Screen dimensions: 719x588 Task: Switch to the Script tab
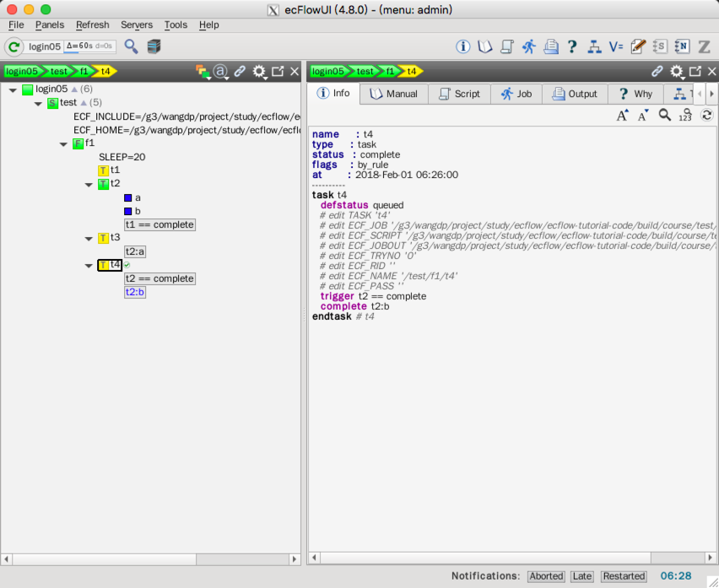459,94
